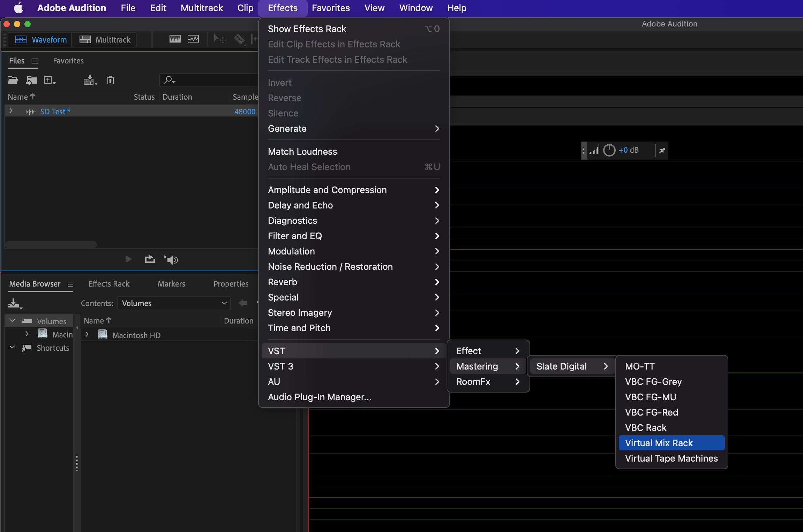
Task: Open the Media Browser panel menu icon
Action: (x=70, y=284)
